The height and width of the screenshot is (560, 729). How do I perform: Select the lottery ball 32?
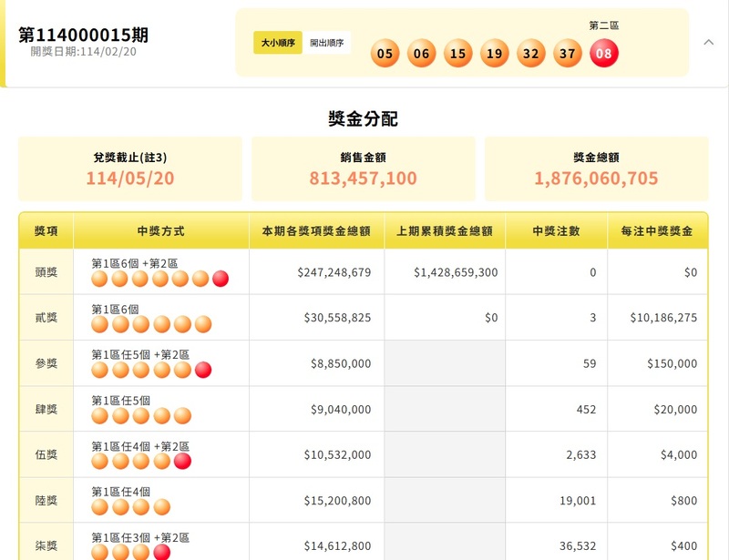[x=530, y=53]
